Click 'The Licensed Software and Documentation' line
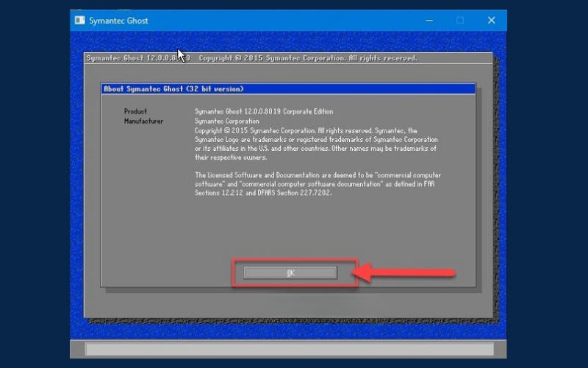 (318, 175)
